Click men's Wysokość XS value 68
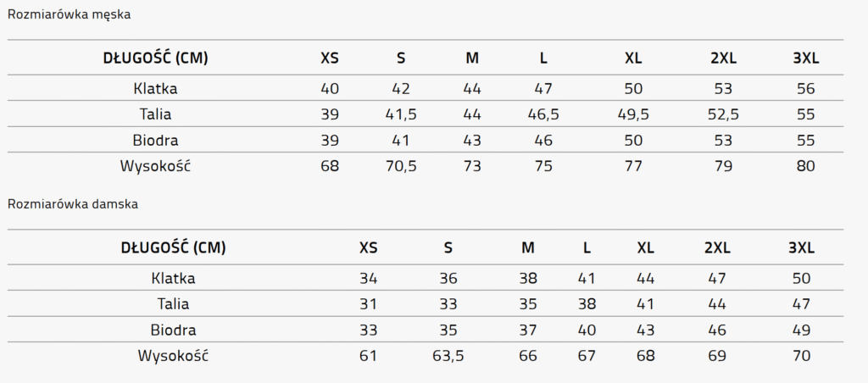Image resolution: width=868 pixels, height=383 pixels. tap(330, 166)
